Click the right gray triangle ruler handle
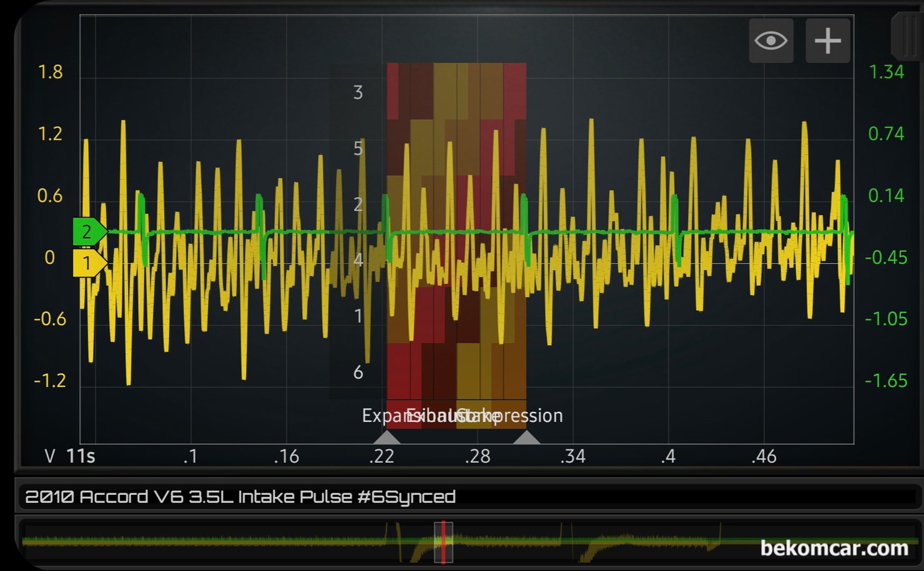This screenshot has width=924, height=571. point(526,437)
